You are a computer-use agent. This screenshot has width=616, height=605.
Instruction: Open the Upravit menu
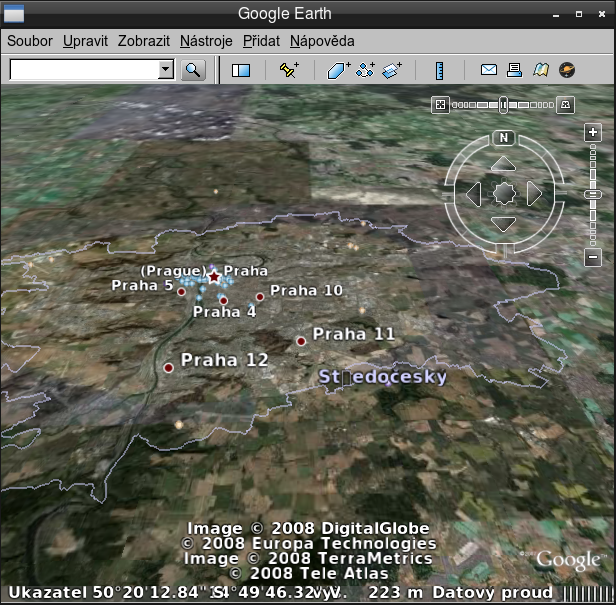85,41
